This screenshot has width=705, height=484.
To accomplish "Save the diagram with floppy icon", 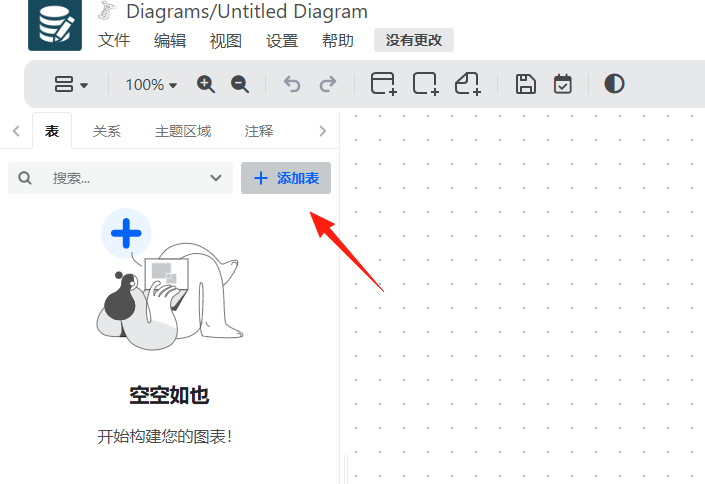I will (526, 84).
